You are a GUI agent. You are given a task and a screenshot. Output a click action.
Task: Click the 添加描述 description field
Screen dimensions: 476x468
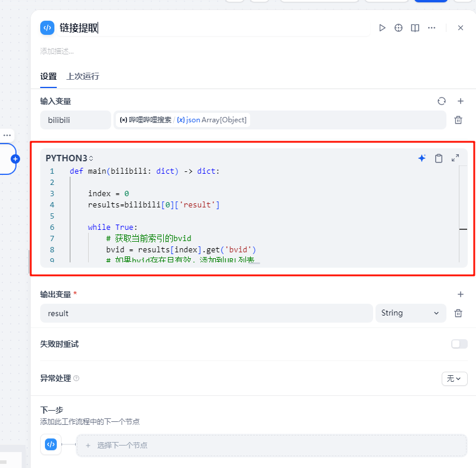(57, 51)
